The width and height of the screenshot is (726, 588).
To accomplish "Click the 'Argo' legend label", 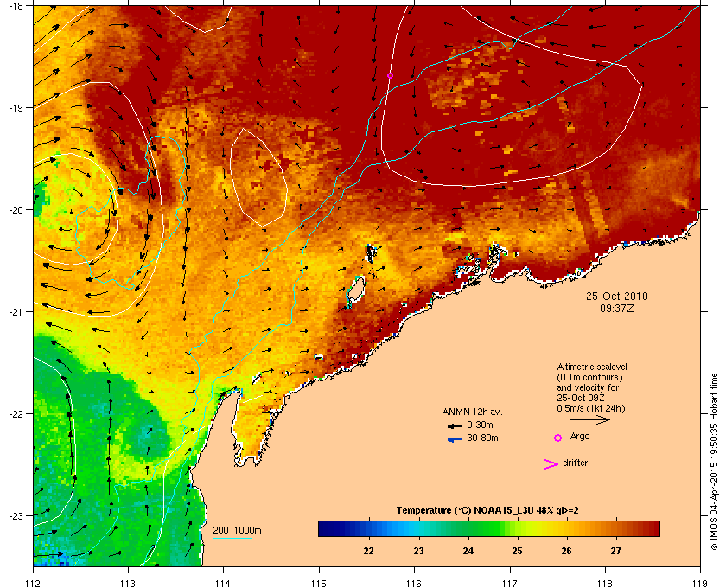I will click(580, 436).
